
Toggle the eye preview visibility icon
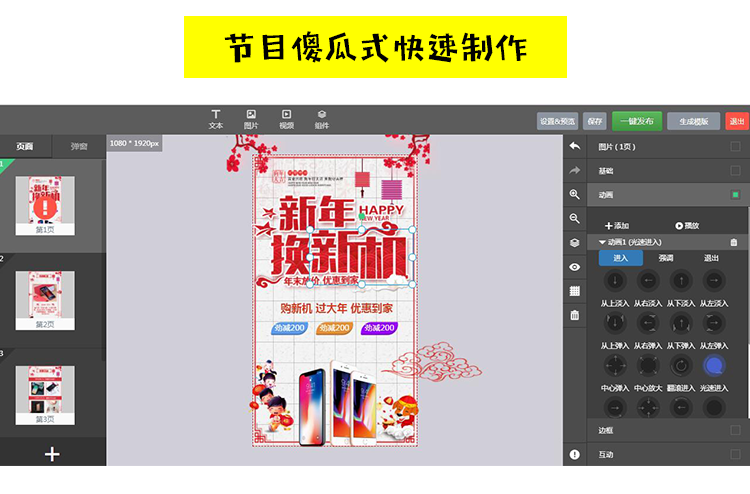coord(574,267)
